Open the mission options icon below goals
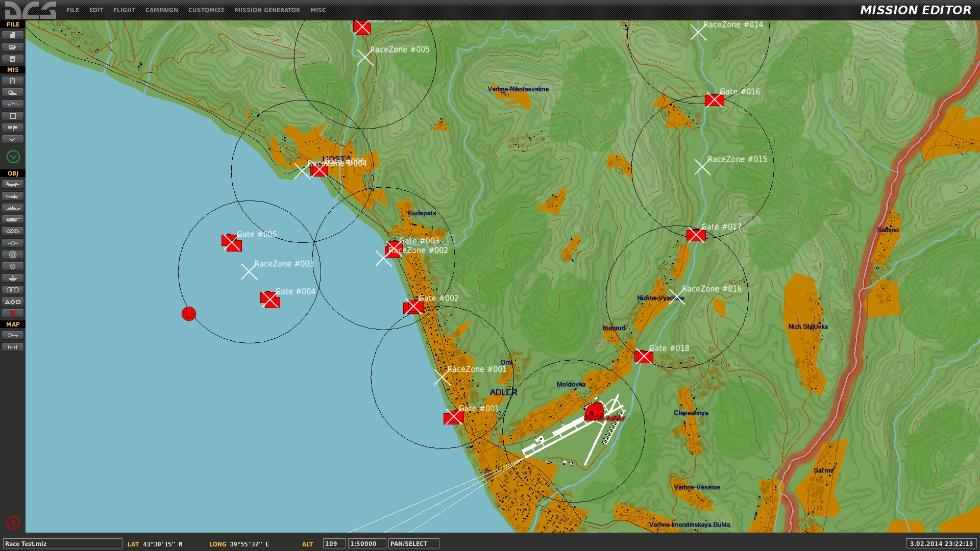Image resolution: width=980 pixels, height=551 pixels. (x=13, y=128)
